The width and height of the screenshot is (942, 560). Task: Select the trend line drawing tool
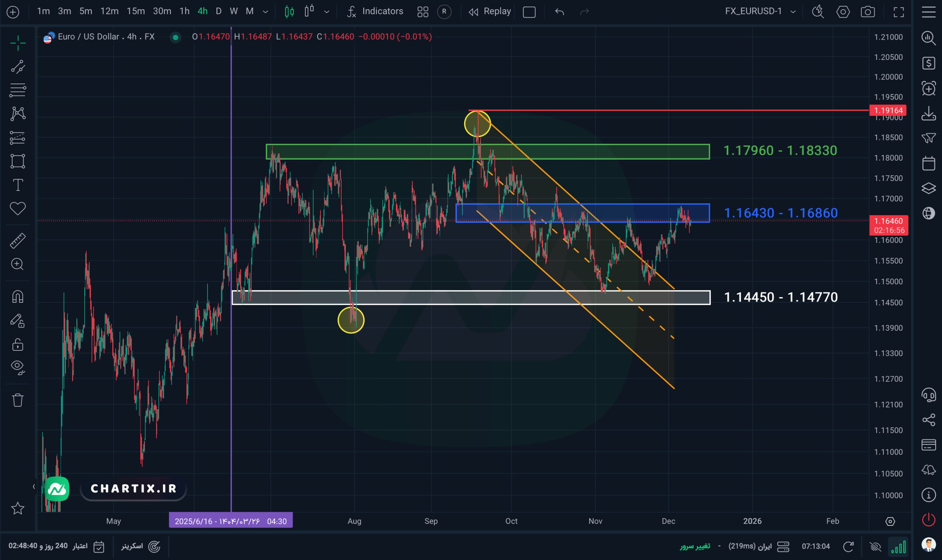17,67
